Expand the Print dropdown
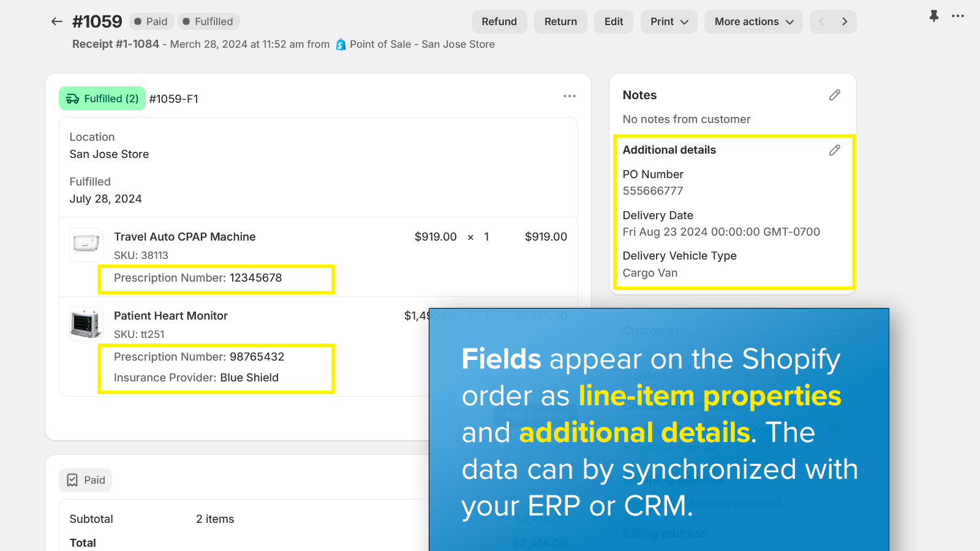The height and width of the screenshot is (551, 980). tap(669, 21)
